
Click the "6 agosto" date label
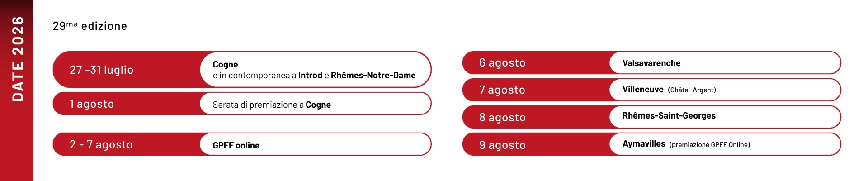pyautogui.click(x=502, y=63)
